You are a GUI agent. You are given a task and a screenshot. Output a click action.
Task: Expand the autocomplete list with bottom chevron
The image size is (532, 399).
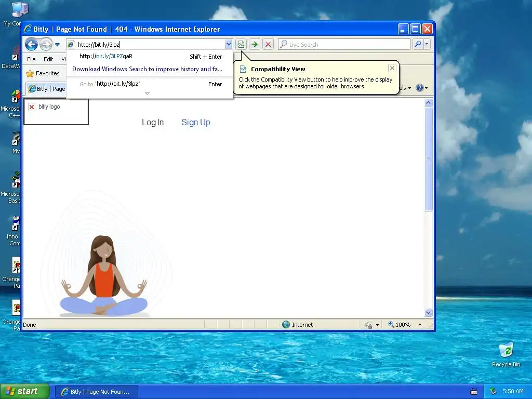coord(147,94)
